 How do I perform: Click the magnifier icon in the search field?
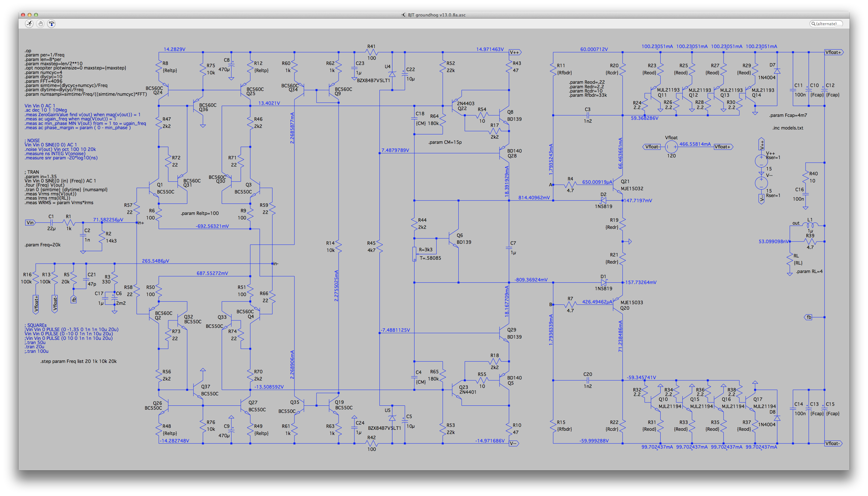813,23
